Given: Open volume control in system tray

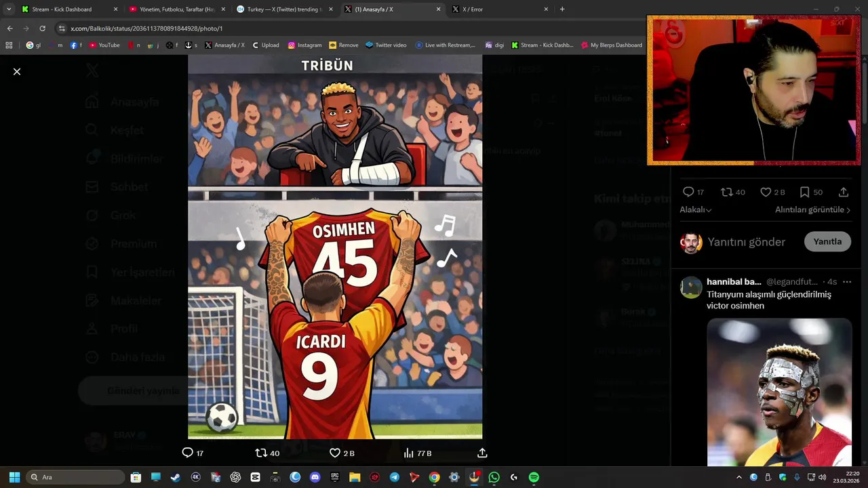Looking at the screenshot, I should click(x=822, y=477).
